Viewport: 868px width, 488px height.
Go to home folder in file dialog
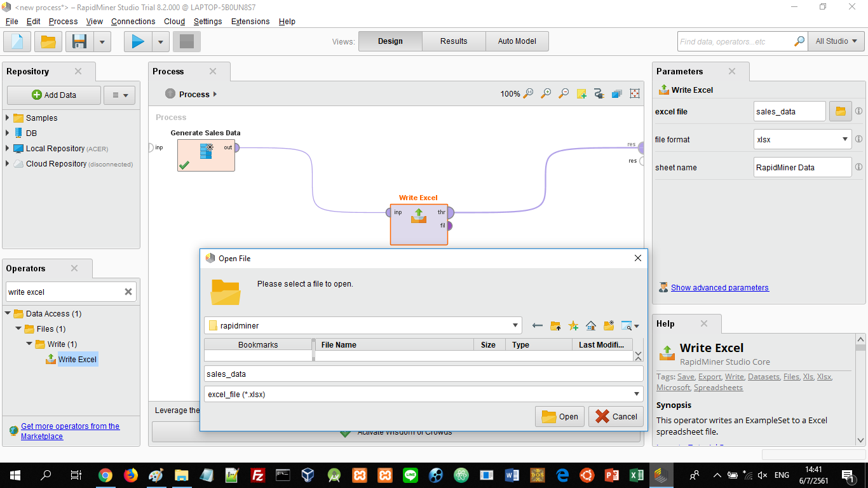point(591,326)
